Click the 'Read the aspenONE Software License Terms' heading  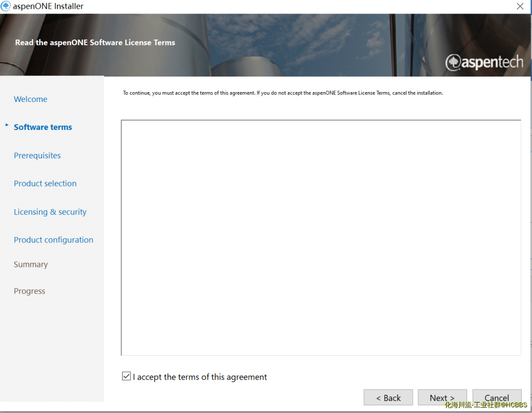click(x=95, y=43)
